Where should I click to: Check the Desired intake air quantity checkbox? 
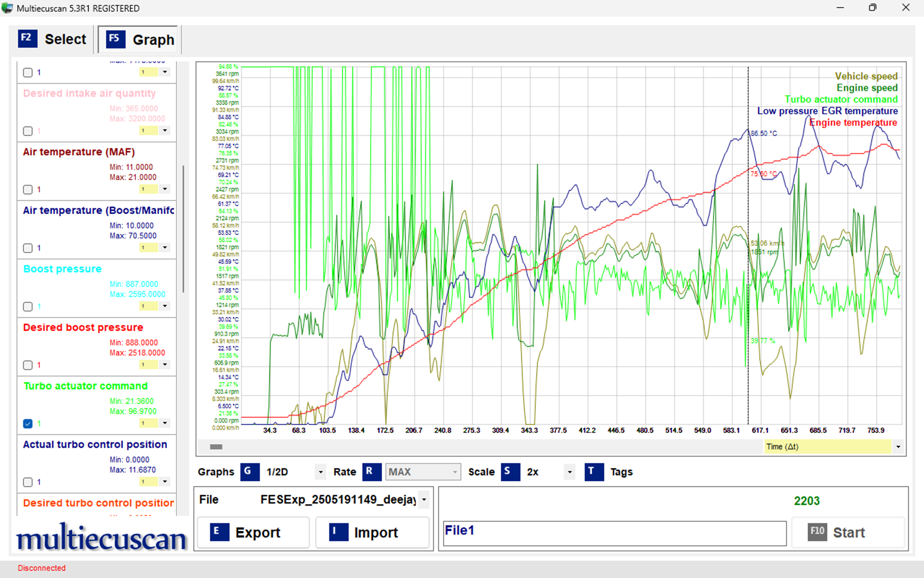28,131
